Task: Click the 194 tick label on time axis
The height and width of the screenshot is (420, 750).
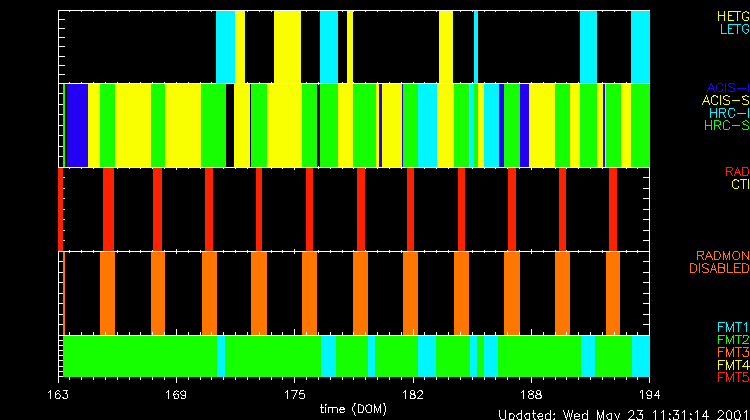Action: [650, 395]
